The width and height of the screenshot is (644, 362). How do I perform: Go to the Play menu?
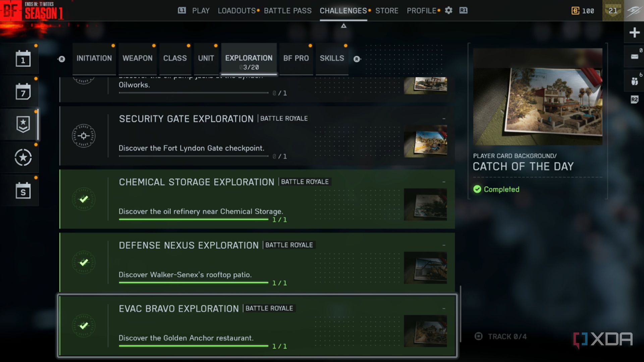pyautogui.click(x=201, y=11)
